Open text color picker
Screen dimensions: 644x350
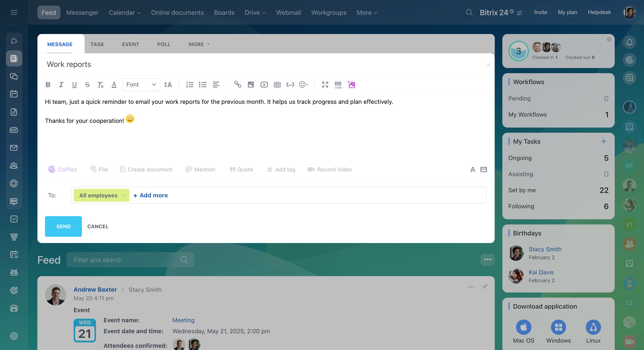pos(114,85)
